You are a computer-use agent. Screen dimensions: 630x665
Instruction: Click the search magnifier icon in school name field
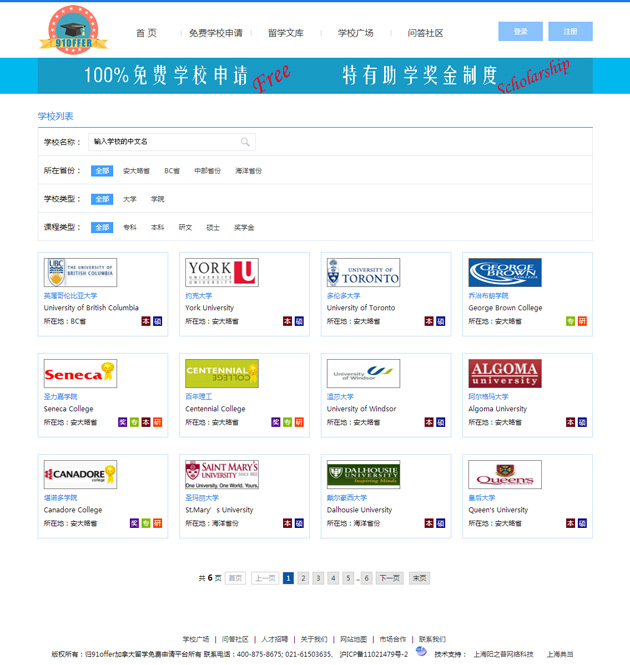tap(245, 142)
